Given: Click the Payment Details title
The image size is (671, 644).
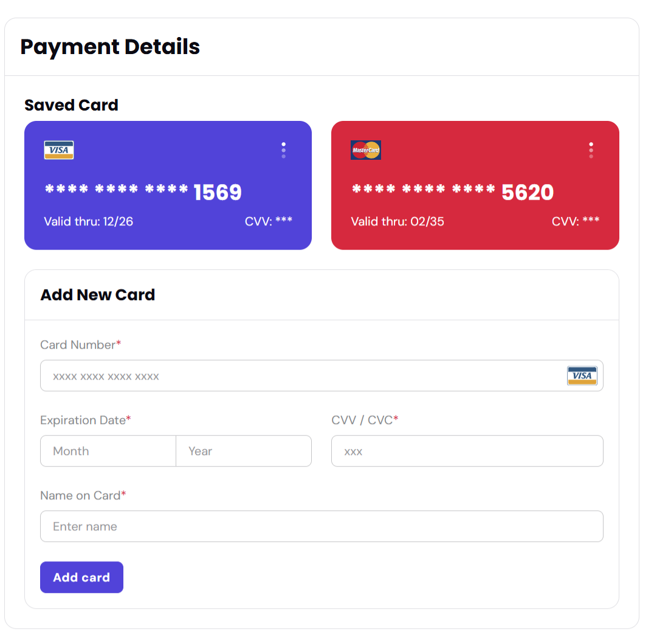Looking at the screenshot, I should (110, 47).
